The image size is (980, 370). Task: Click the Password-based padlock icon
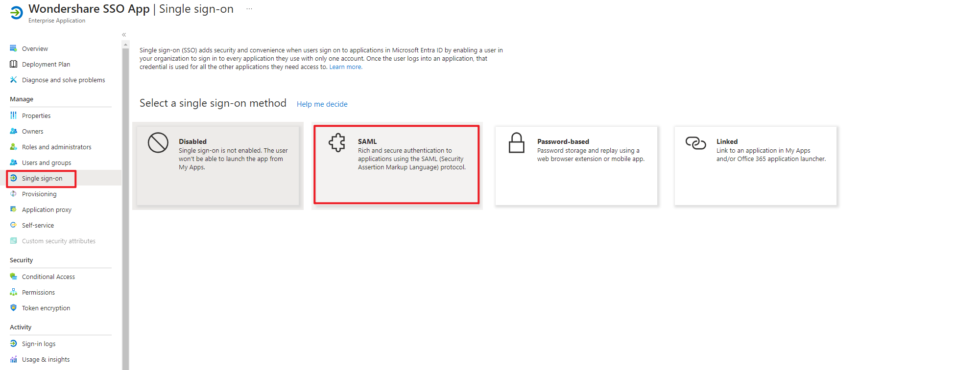pyautogui.click(x=517, y=143)
